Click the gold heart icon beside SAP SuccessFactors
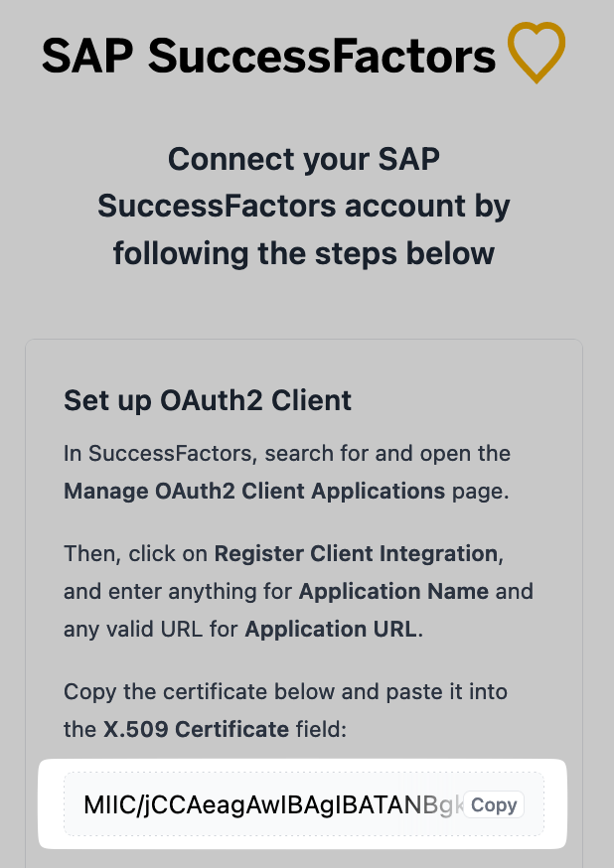614x868 pixels. [536, 52]
